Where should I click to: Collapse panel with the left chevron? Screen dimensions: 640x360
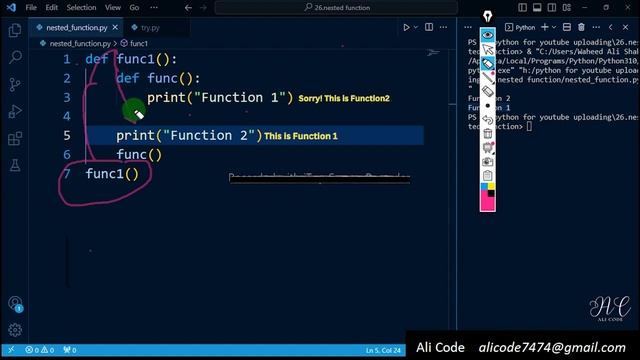coord(611,27)
